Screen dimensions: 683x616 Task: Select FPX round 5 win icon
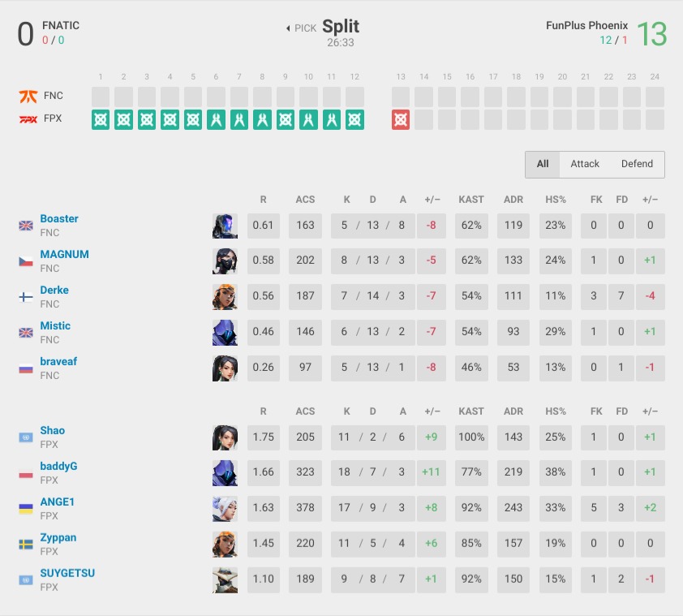pos(193,119)
